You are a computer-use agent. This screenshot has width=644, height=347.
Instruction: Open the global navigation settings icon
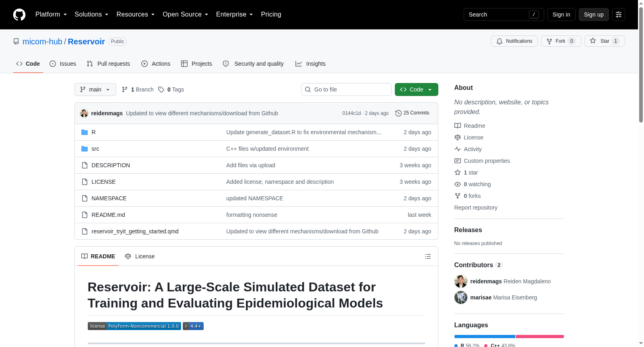pos(619,15)
